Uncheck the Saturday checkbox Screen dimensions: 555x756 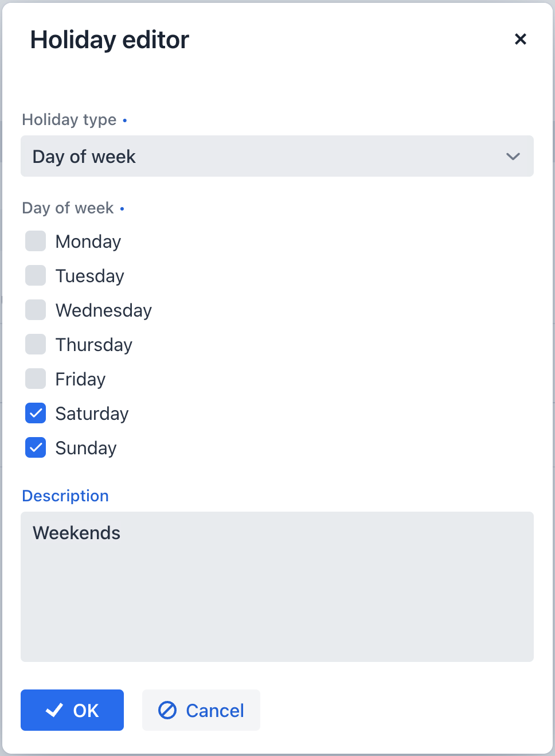click(x=35, y=413)
